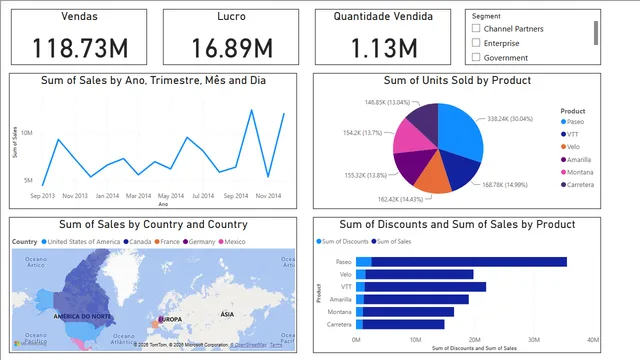This screenshot has width=640, height=360.
Task: Click the 162.42K (14.43%) pie label
Action: (x=400, y=199)
